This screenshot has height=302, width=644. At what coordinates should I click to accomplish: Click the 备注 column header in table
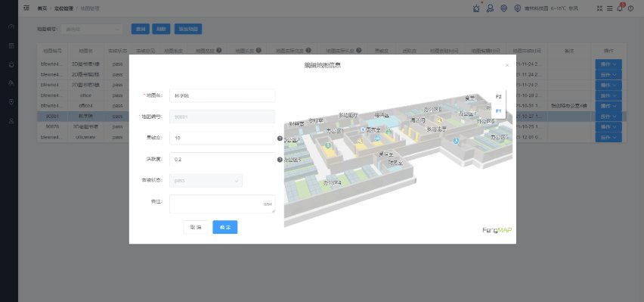point(569,51)
